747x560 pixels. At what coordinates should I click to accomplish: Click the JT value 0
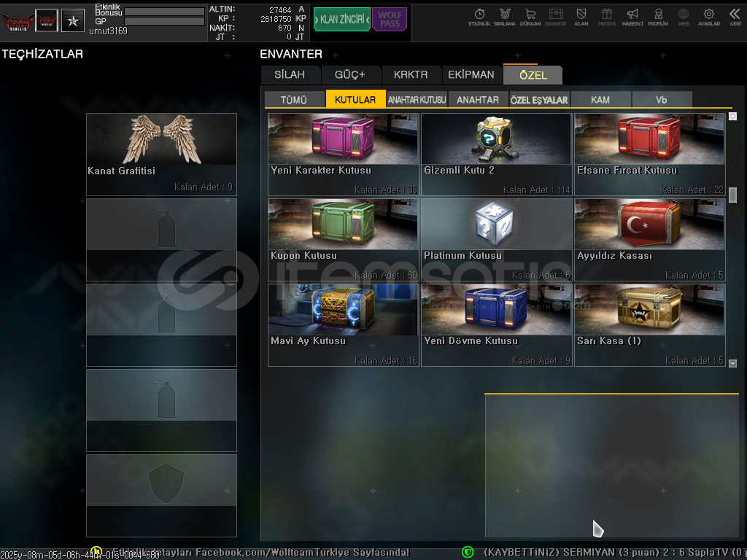(289, 37)
